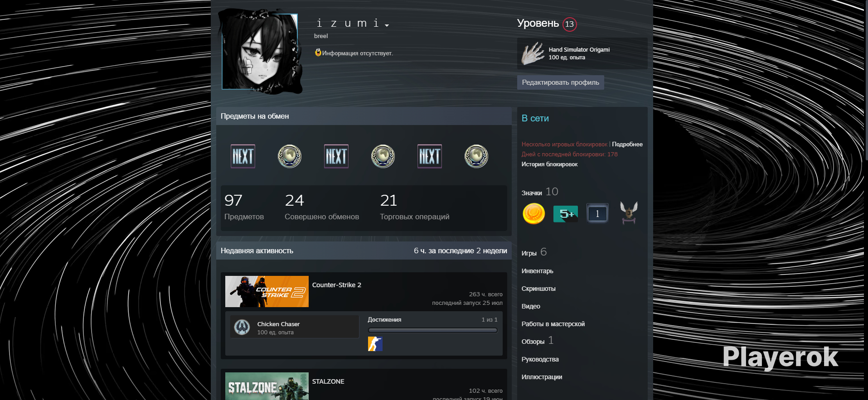Open Руководства guides

click(540, 359)
